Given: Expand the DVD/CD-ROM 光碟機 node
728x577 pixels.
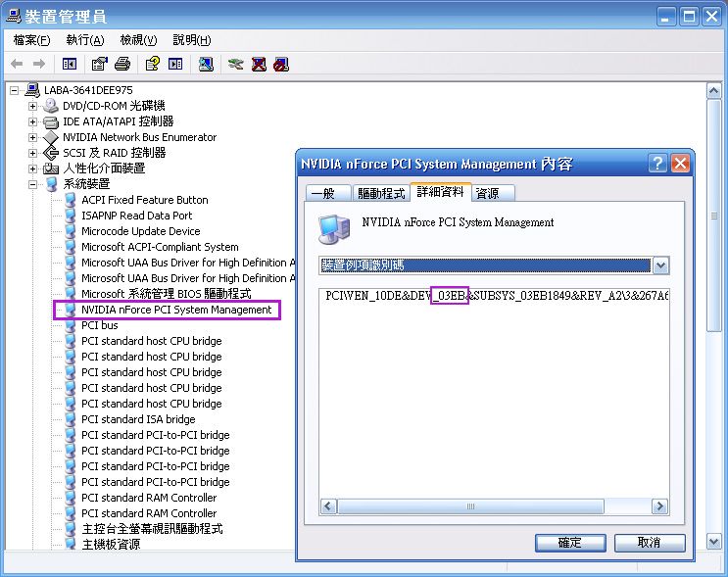Looking at the screenshot, I should [x=32, y=106].
